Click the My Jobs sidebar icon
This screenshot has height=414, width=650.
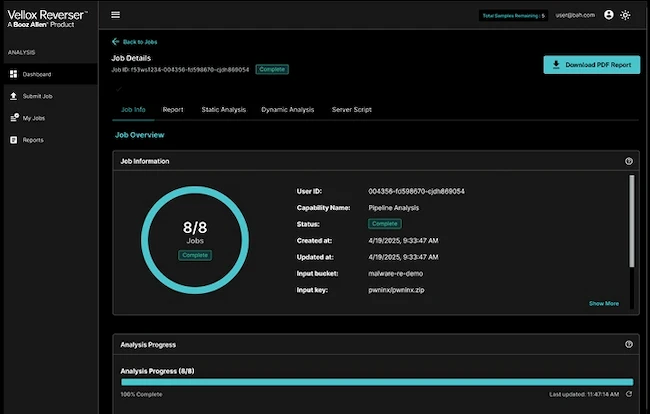click(x=13, y=118)
